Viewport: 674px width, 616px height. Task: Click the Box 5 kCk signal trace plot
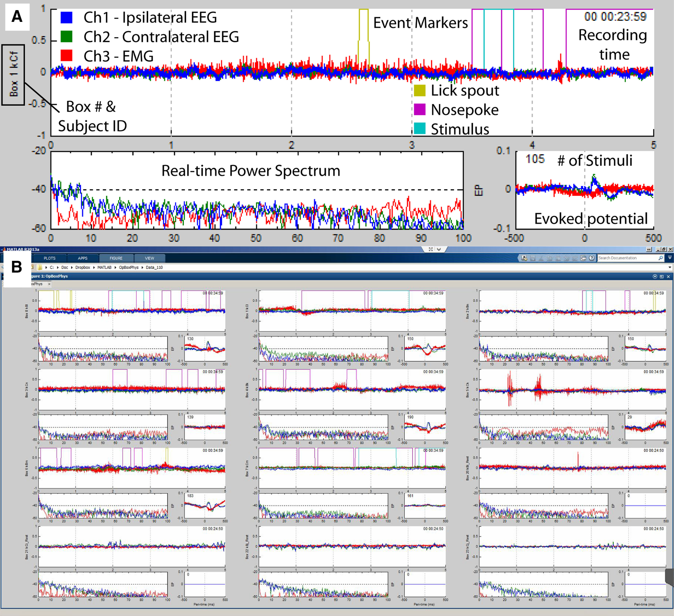572,390
